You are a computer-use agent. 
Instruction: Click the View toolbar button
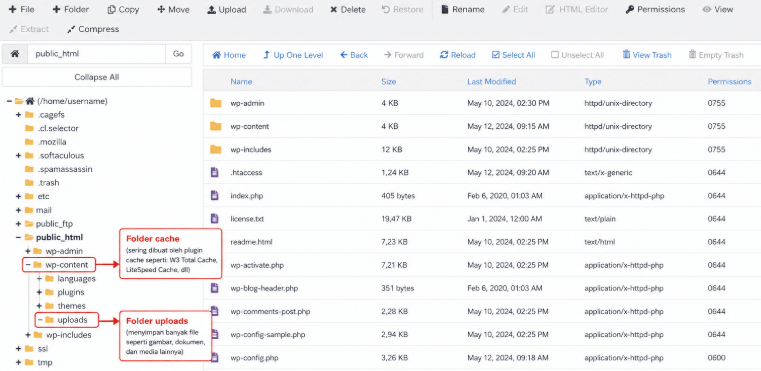point(718,9)
